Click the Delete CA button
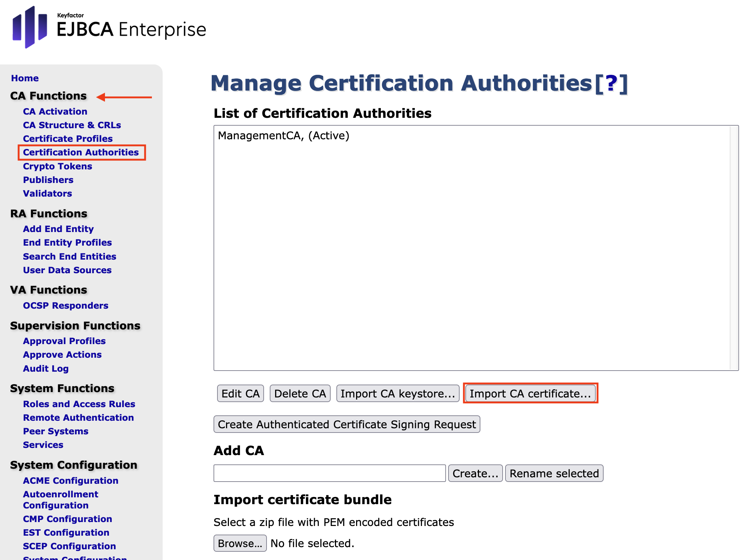The width and height of the screenshot is (748, 560). point(300,394)
